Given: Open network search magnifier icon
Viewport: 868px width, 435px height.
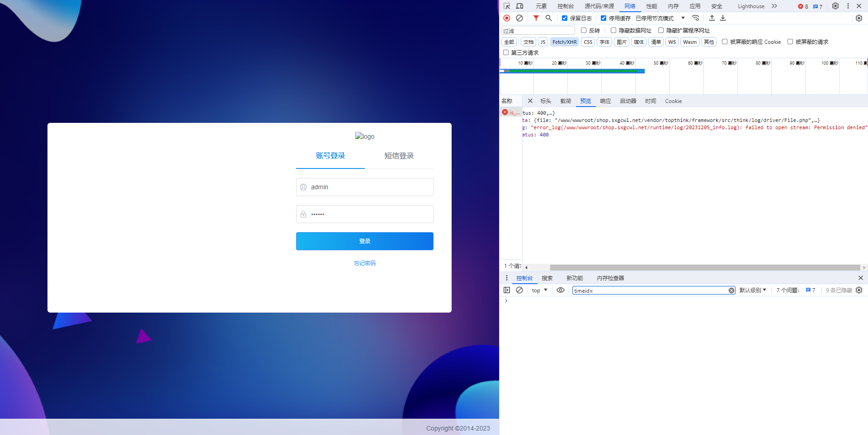Looking at the screenshot, I should 548,18.
